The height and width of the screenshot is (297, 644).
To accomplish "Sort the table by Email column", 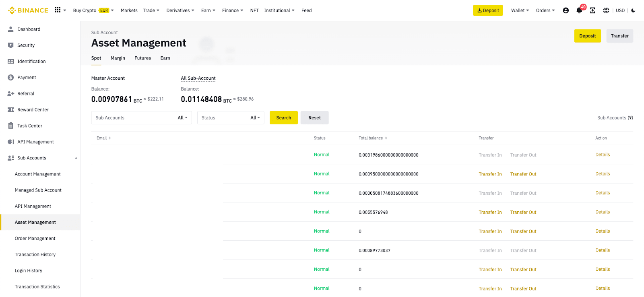I will click(x=109, y=138).
